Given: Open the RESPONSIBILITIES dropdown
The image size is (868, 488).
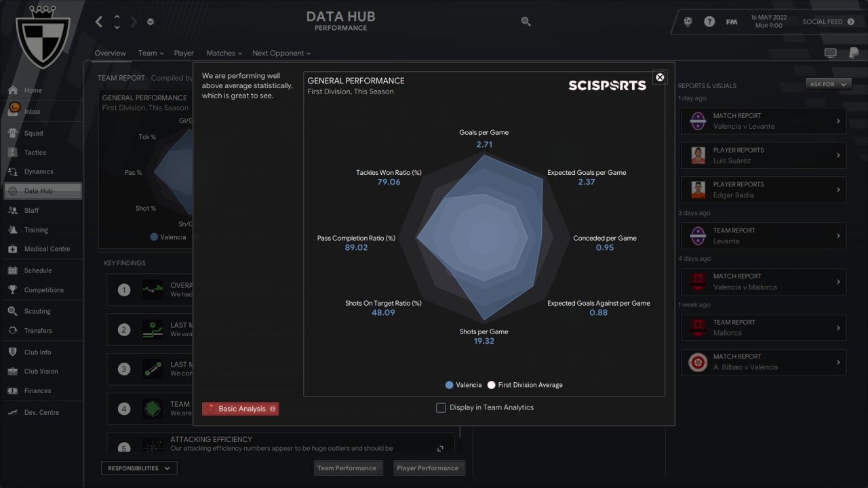Looking at the screenshot, I should click(x=138, y=468).
